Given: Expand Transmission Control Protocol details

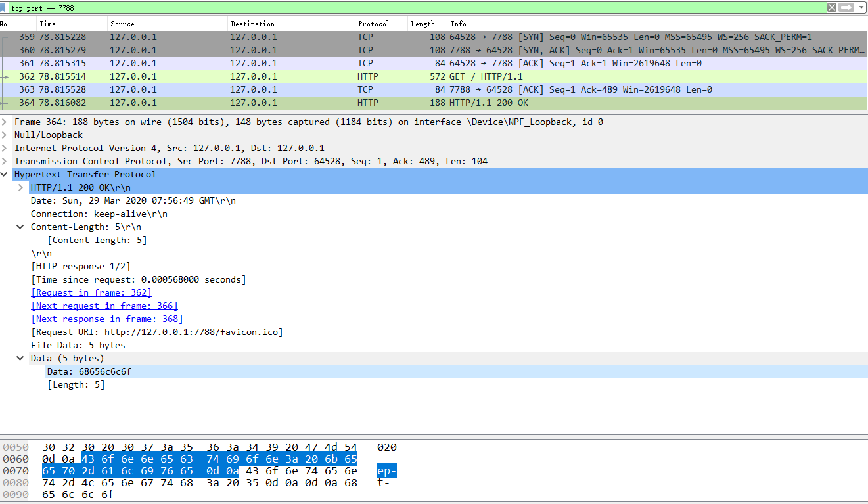Looking at the screenshot, I should [6, 161].
